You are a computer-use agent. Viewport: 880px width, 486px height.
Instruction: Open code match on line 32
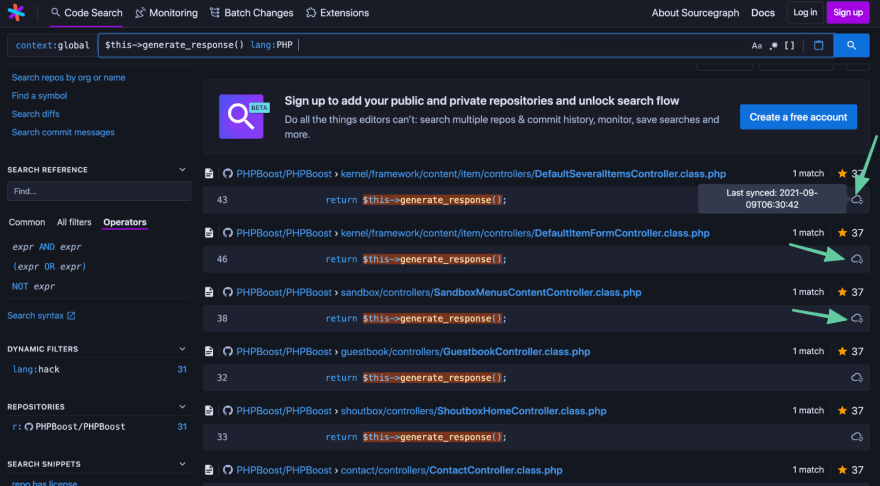click(x=536, y=378)
